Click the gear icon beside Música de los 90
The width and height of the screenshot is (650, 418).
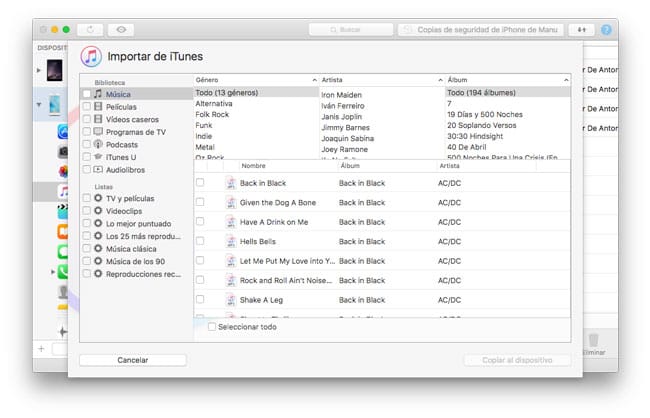pos(98,261)
